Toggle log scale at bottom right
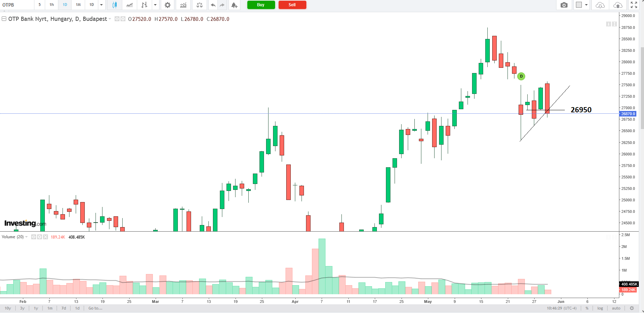Screen dimensions: 644x313 point(600,308)
